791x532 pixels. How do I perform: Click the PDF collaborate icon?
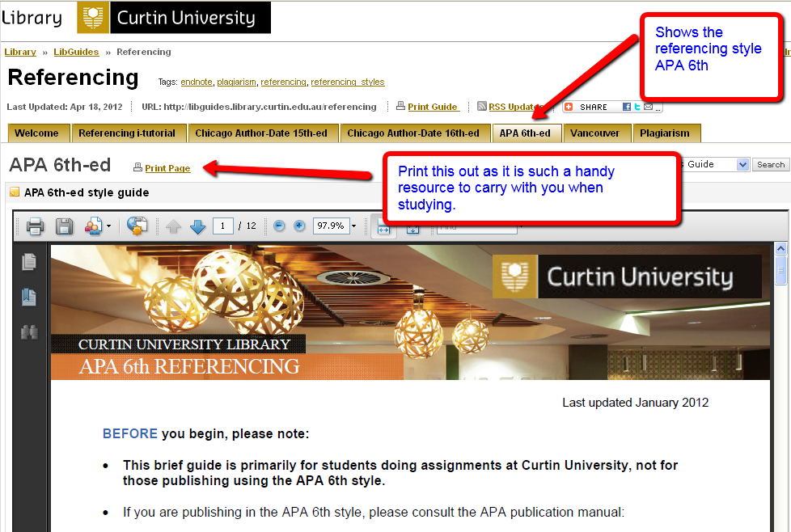click(93, 226)
